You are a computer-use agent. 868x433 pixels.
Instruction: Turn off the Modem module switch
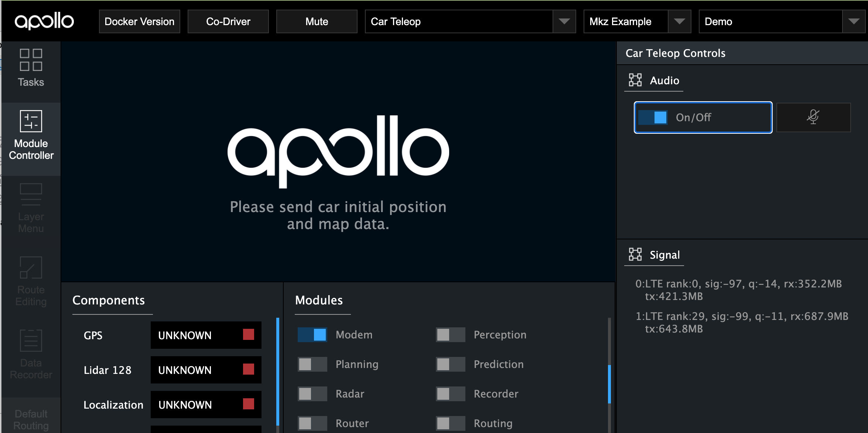tap(312, 335)
